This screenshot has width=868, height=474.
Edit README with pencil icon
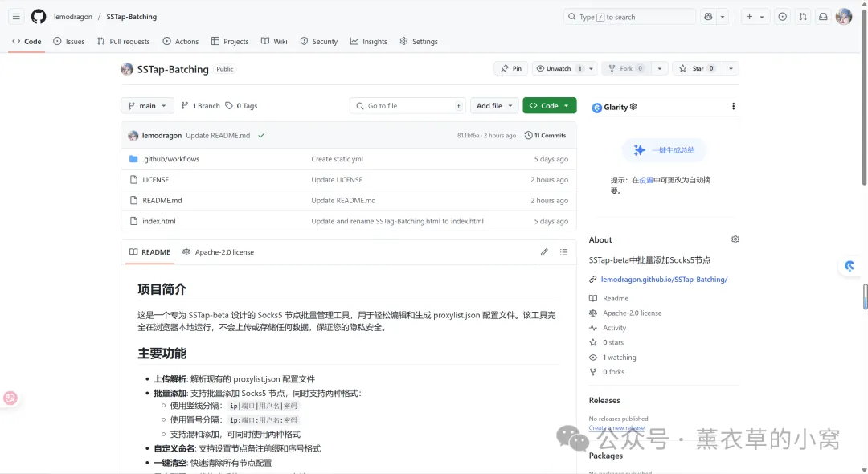click(x=544, y=251)
